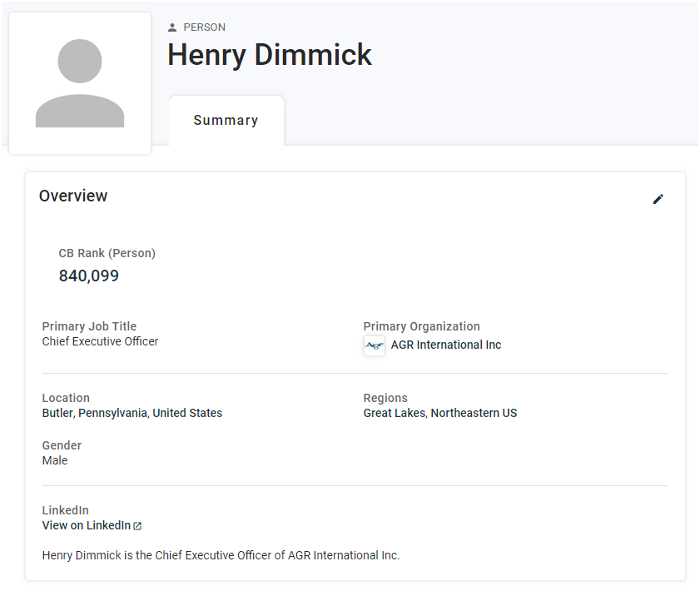
Task: Click the PERSON type label
Action: pos(205,27)
